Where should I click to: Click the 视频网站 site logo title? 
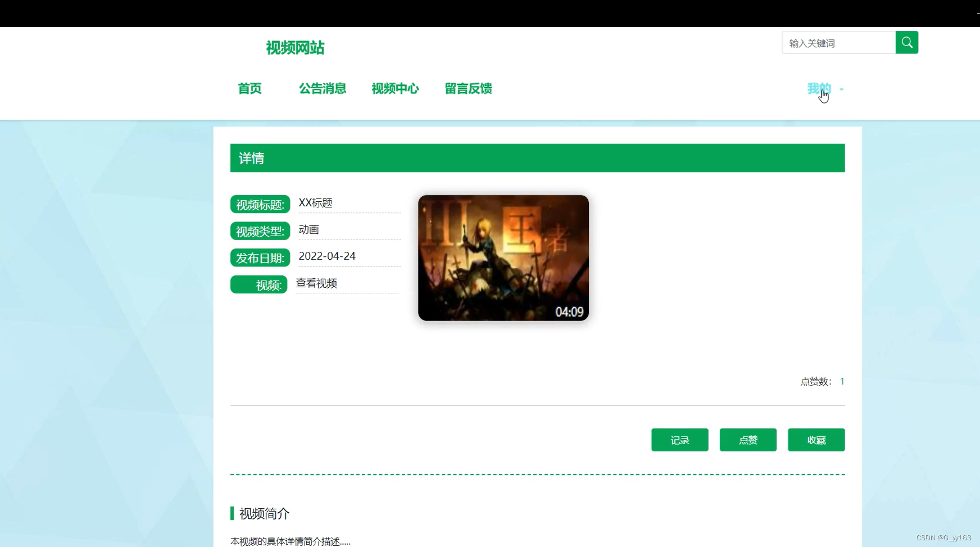coord(295,48)
